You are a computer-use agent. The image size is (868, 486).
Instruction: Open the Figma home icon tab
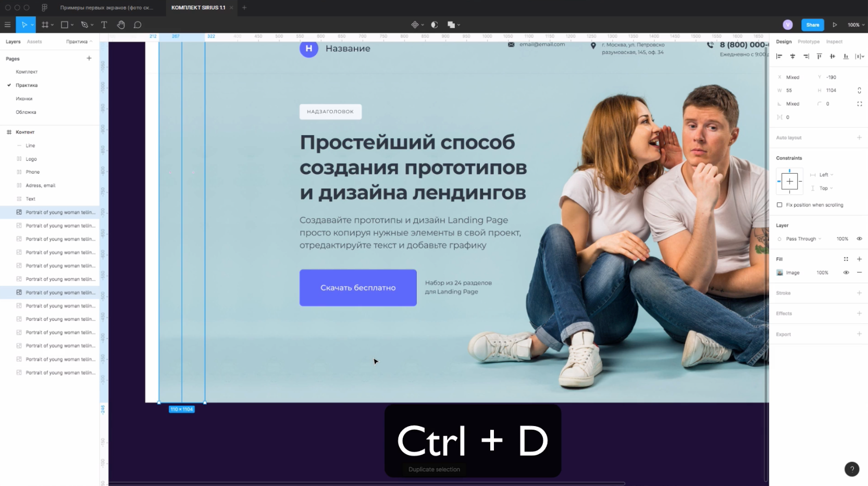point(44,7)
